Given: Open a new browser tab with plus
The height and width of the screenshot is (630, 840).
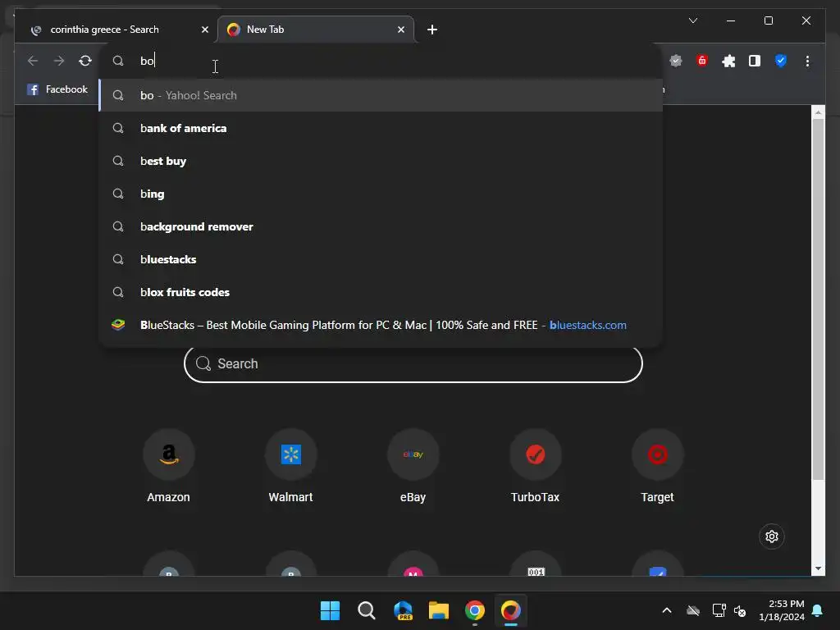Looking at the screenshot, I should click(431, 30).
